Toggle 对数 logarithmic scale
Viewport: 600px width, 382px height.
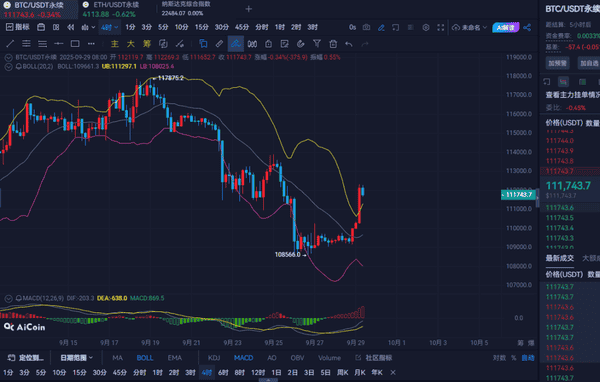coord(499,358)
